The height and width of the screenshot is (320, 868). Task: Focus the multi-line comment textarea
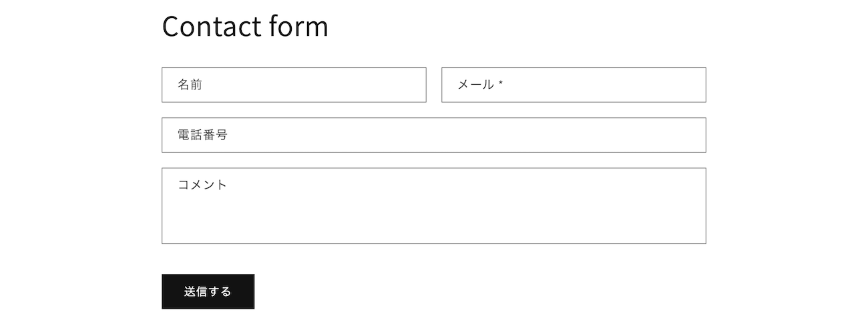(433, 206)
